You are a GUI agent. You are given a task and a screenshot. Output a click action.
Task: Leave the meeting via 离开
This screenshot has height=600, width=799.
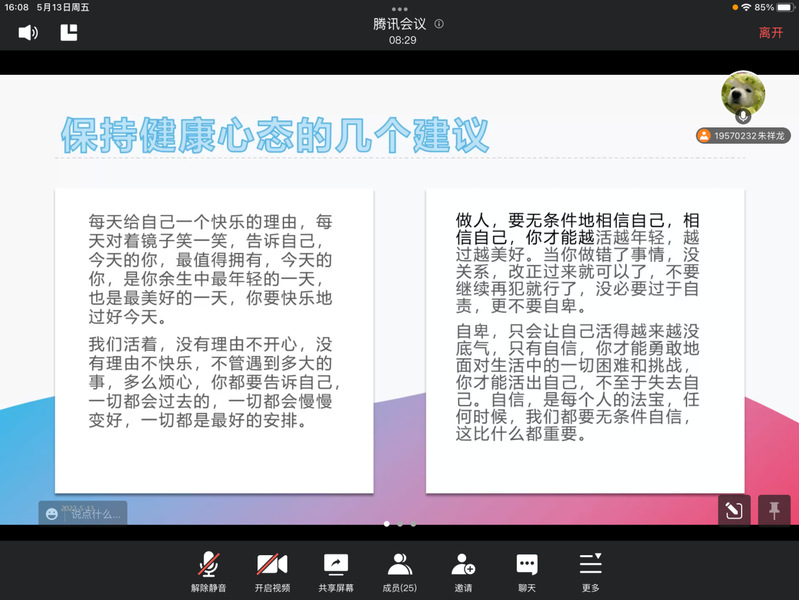click(770, 33)
